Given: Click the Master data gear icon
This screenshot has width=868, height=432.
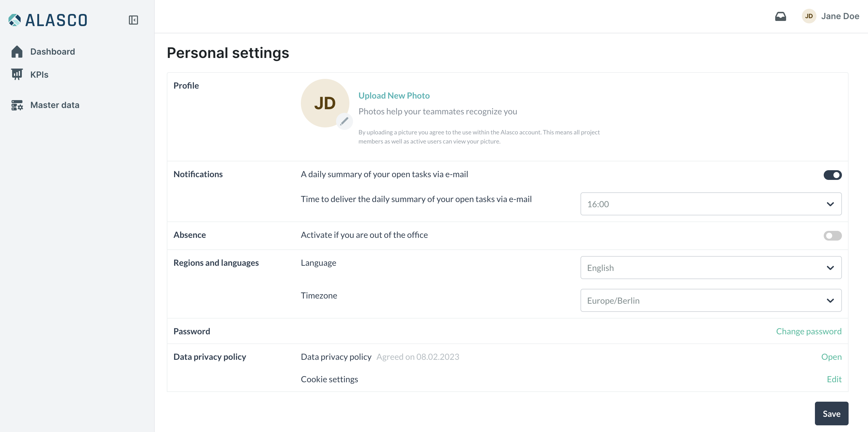Looking at the screenshot, I should click(x=17, y=105).
